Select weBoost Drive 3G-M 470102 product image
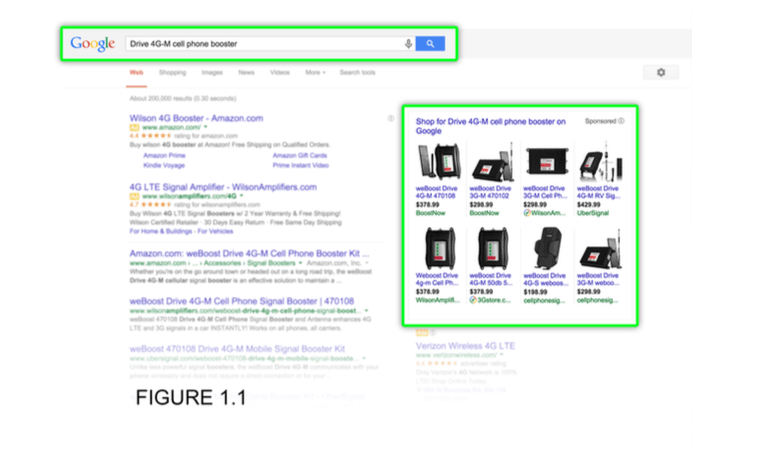781x460 pixels. coord(492,162)
